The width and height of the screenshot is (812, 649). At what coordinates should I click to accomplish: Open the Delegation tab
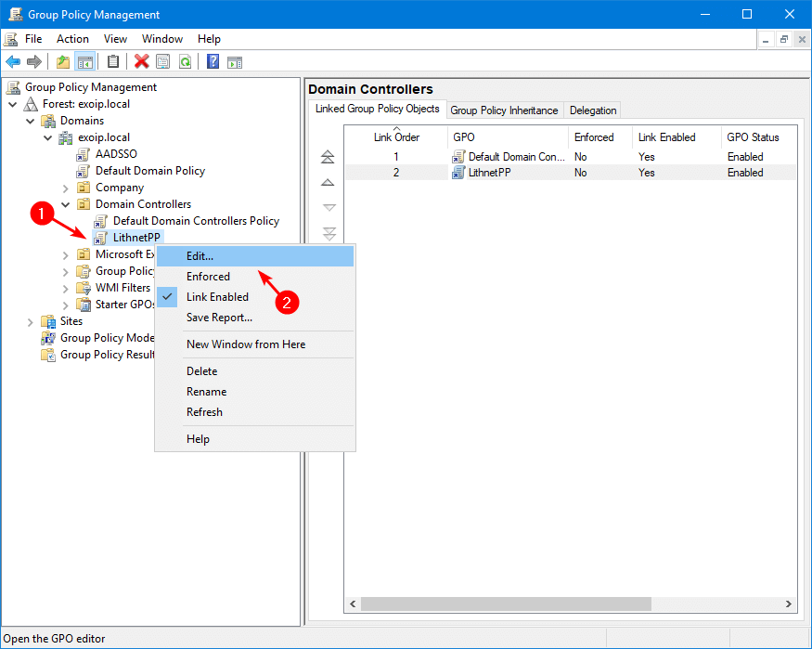click(x=593, y=110)
